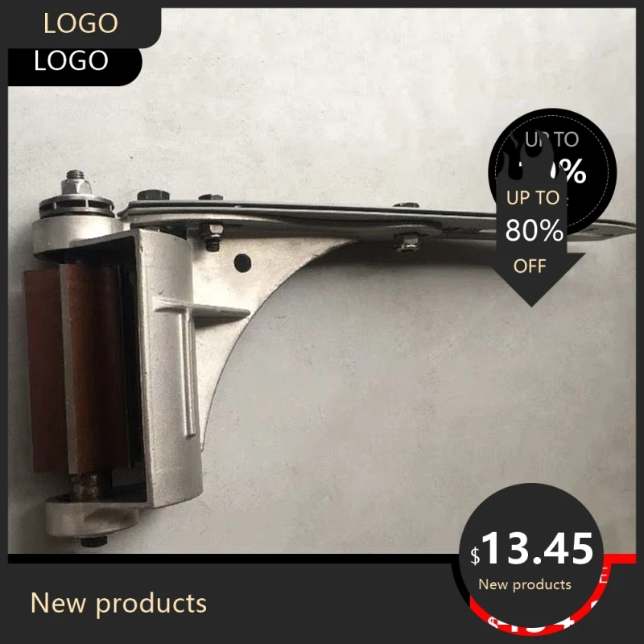Click New products text inside price circle

(525, 584)
